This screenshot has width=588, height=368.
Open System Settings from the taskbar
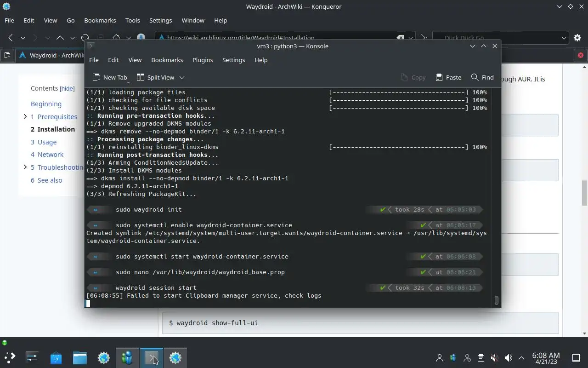(x=32, y=357)
